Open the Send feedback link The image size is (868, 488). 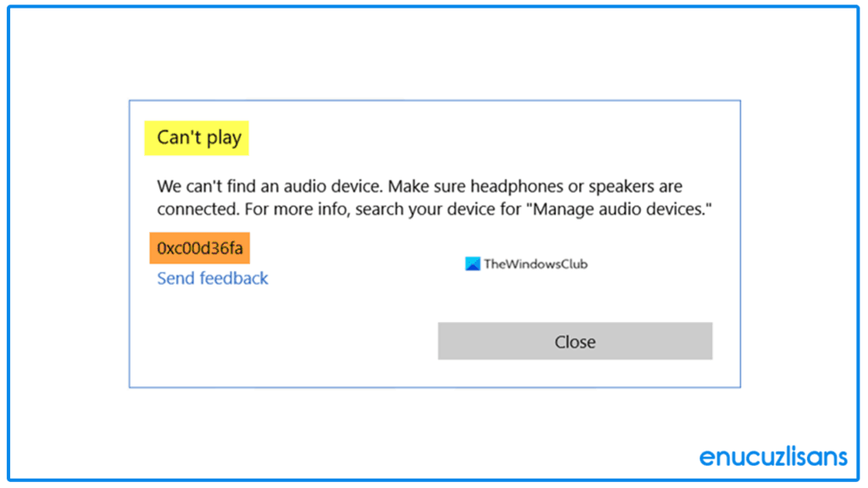[212, 278]
